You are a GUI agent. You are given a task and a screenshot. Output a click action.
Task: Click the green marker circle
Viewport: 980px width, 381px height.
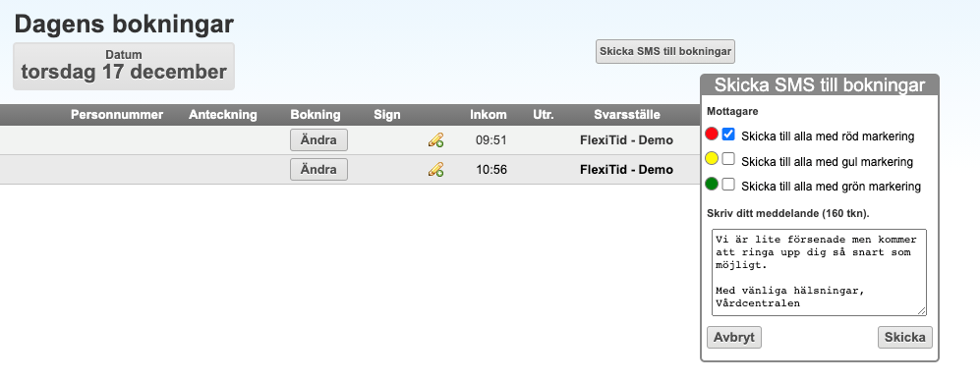[x=712, y=185]
